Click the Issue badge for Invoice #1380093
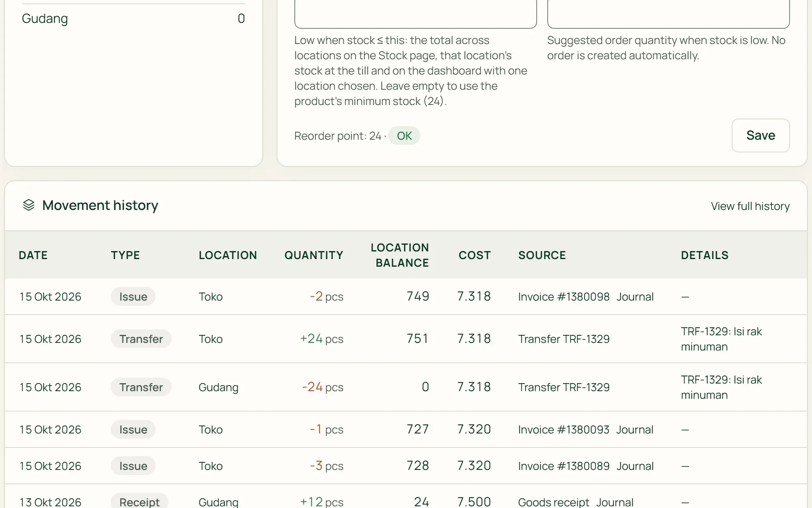 133,429
